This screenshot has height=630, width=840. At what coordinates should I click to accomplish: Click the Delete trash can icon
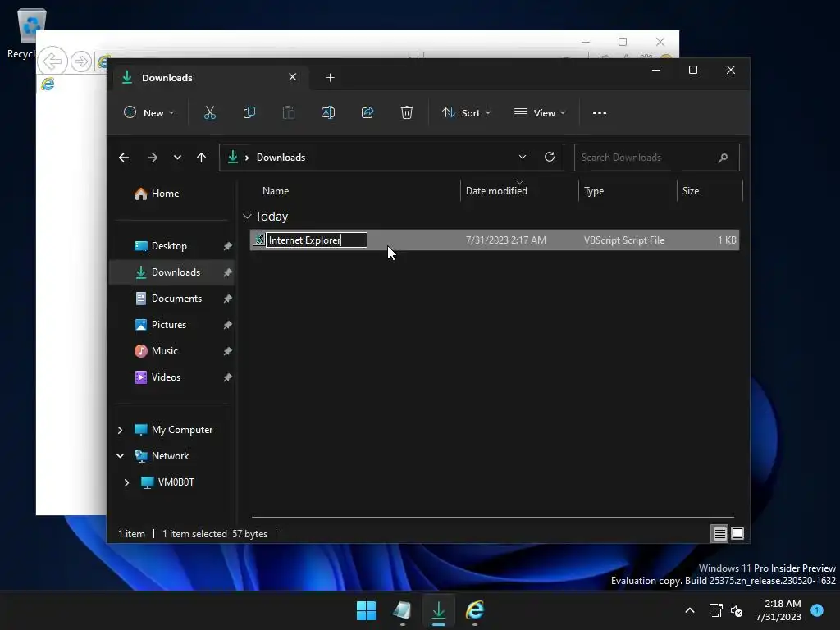tap(407, 112)
